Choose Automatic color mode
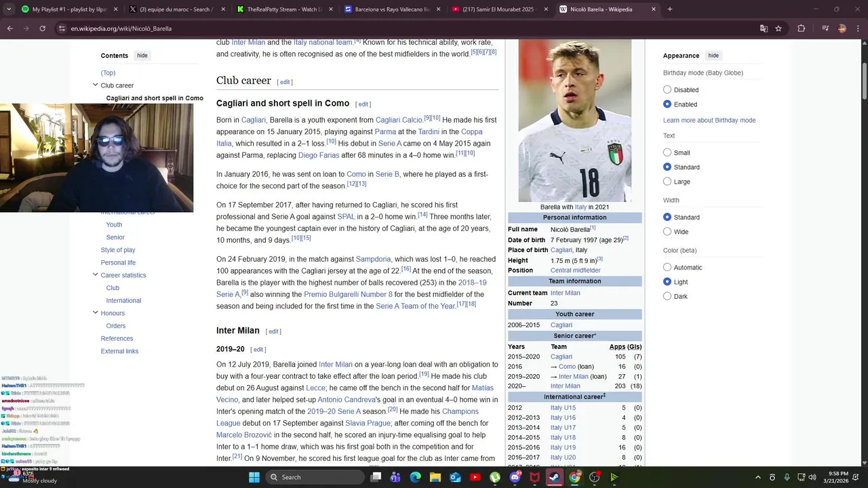This screenshot has width=868, height=488. pos(667,267)
